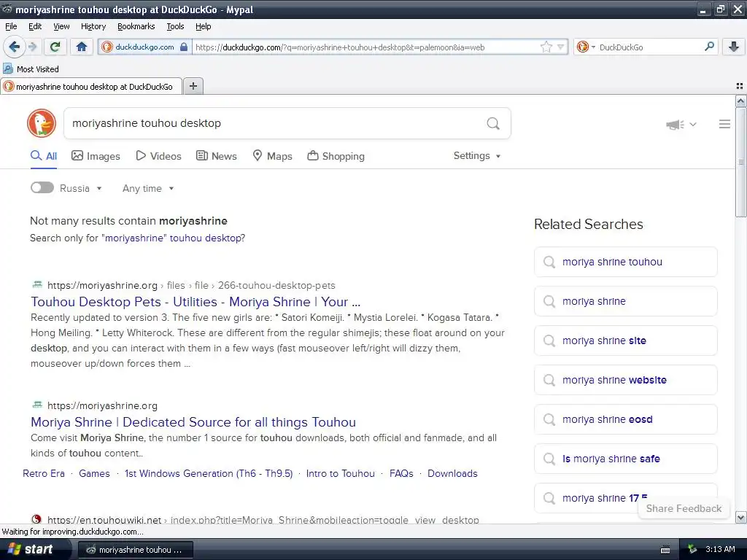Switch to the News results tab
The image size is (747, 560).
(x=217, y=156)
